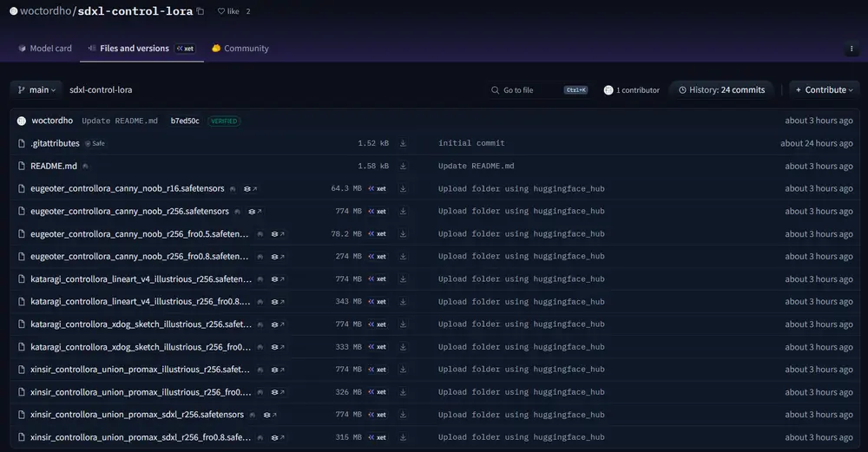
Task: Click the Ctrl+K shortcut badge
Action: click(575, 89)
